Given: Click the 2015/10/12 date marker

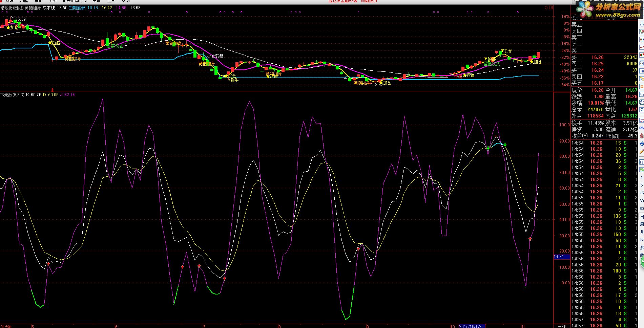Looking at the screenshot, I should pos(472,326).
